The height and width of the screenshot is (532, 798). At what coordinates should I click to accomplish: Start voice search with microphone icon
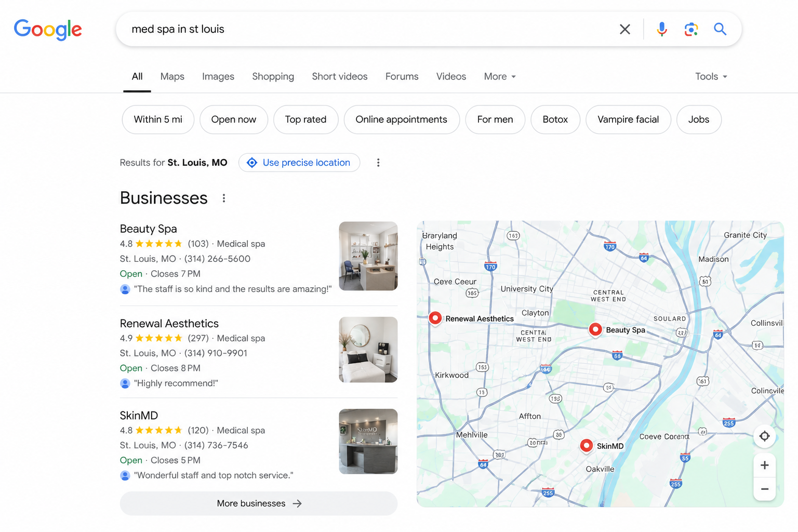661,29
